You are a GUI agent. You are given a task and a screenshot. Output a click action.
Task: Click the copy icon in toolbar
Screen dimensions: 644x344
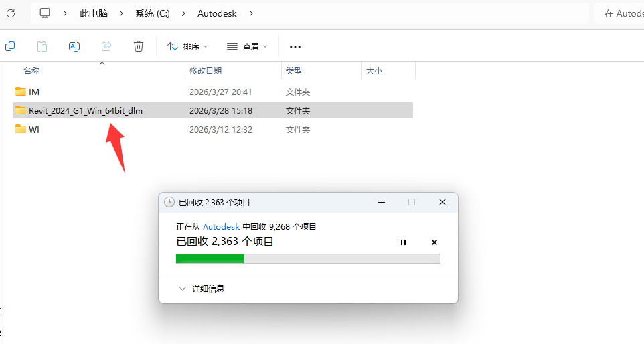(10, 46)
